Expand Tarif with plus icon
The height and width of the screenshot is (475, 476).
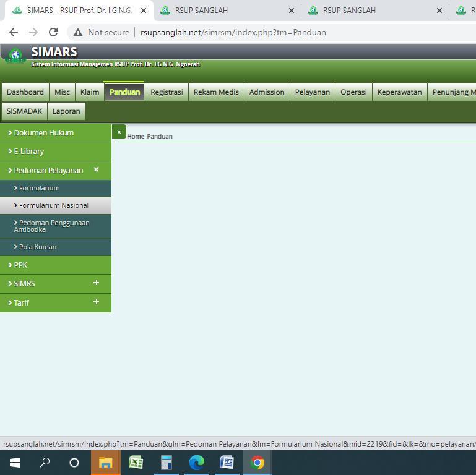96,302
